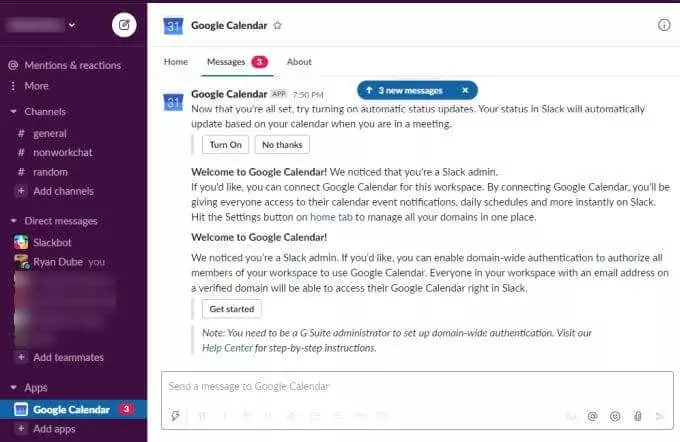Click the send message arrow icon
This screenshot has height=442, width=680.
click(x=660, y=416)
